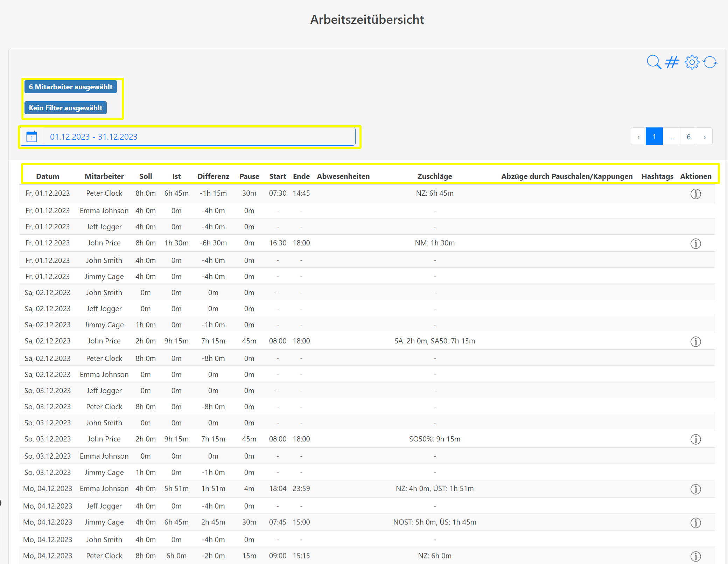Open the 'Kein Filter ausgewählt' dropdown
Viewport: 728px width, 564px height.
65,108
